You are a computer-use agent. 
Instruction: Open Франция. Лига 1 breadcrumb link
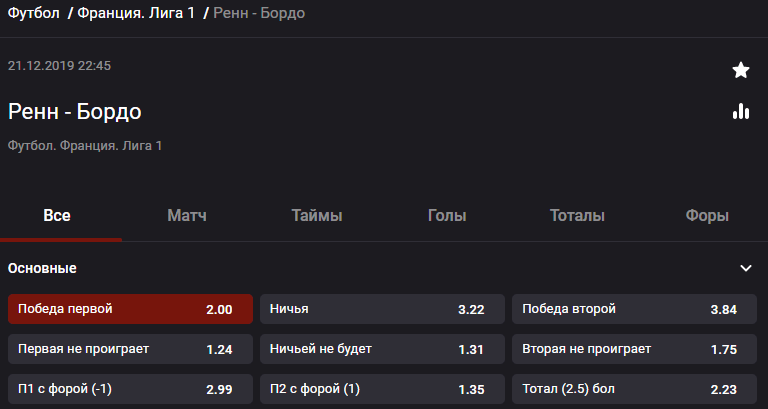136,13
